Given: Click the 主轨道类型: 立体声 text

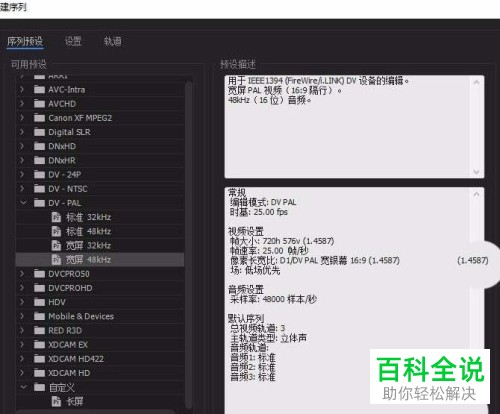Looking at the screenshot, I should tap(268, 338).
